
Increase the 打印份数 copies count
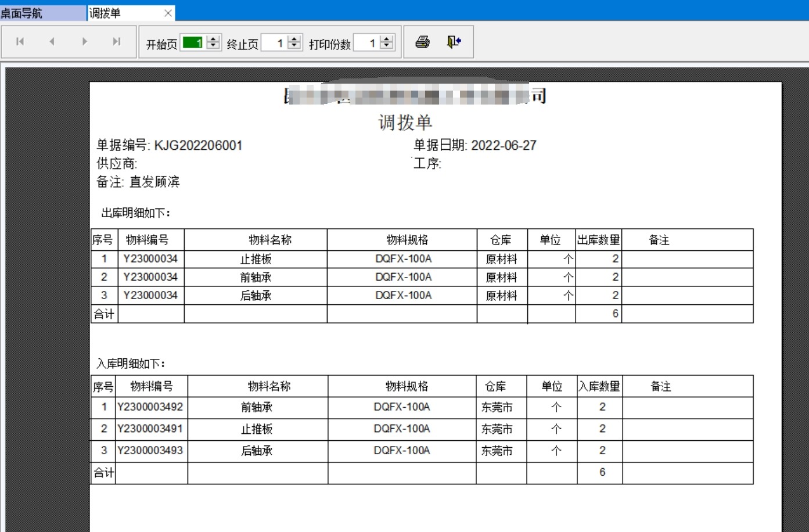coord(387,39)
